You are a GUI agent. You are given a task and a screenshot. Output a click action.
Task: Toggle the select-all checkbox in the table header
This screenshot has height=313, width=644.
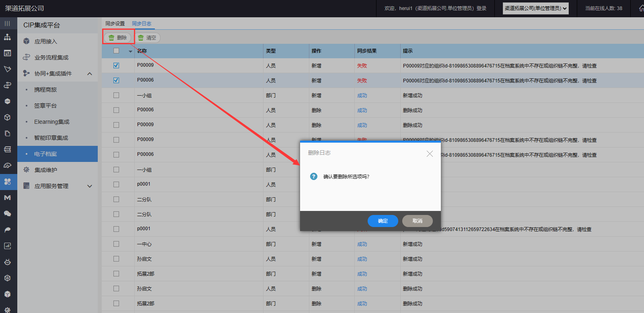coord(116,51)
